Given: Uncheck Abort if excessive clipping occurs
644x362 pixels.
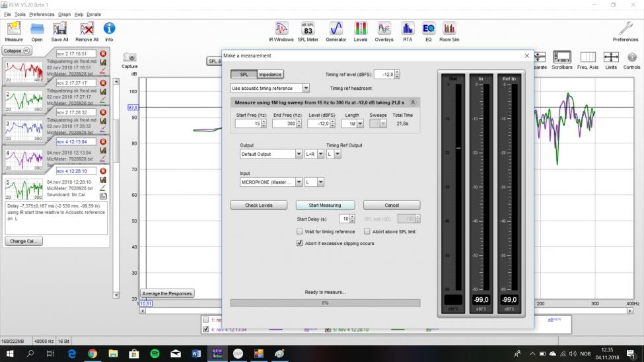Looking at the screenshot, I should 300,243.
